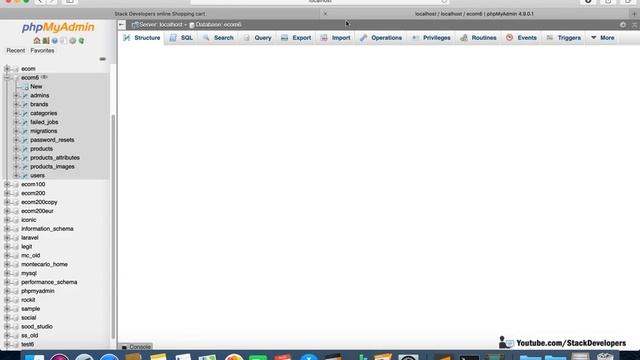Click the server icon in breadcrumb

click(135, 25)
